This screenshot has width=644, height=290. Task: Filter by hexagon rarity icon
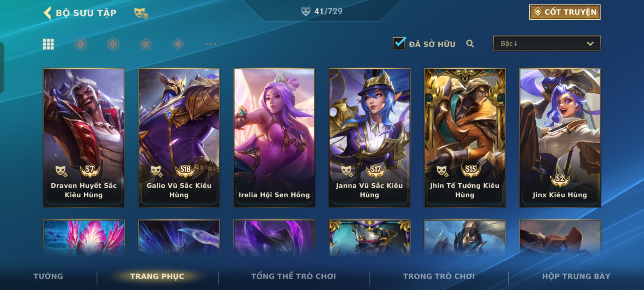coord(113,44)
